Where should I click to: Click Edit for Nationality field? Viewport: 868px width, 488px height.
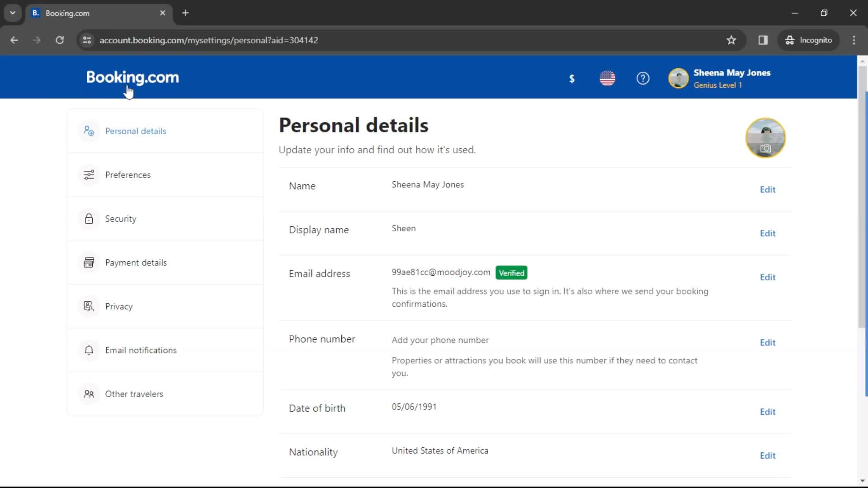(x=768, y=455)
